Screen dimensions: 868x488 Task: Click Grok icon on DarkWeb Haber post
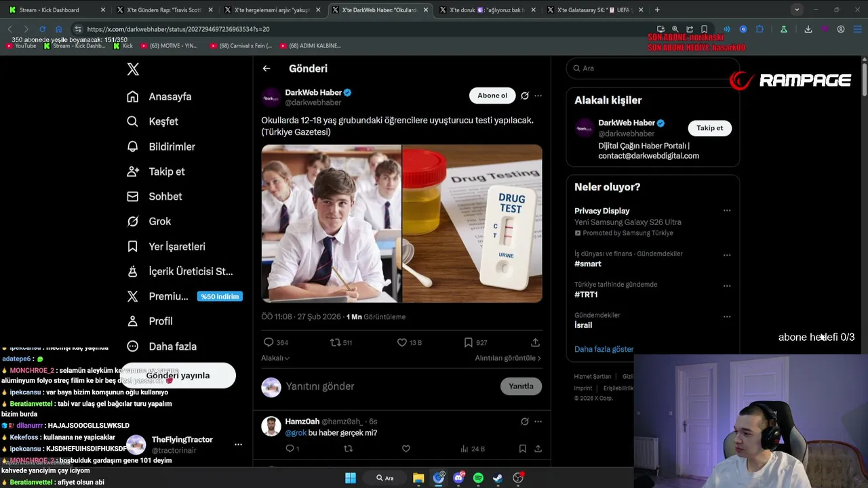click(x=524, y=96)
